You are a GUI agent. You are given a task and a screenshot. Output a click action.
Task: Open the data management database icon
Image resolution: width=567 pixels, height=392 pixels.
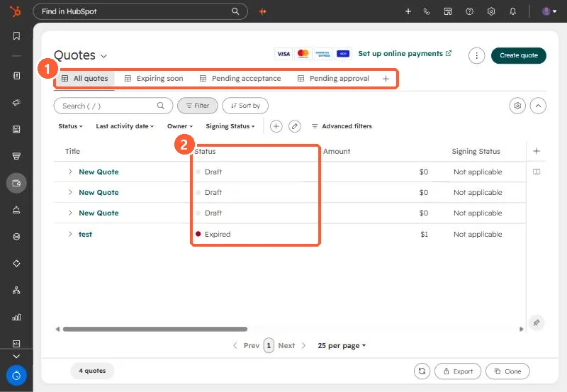pos(16,237)
